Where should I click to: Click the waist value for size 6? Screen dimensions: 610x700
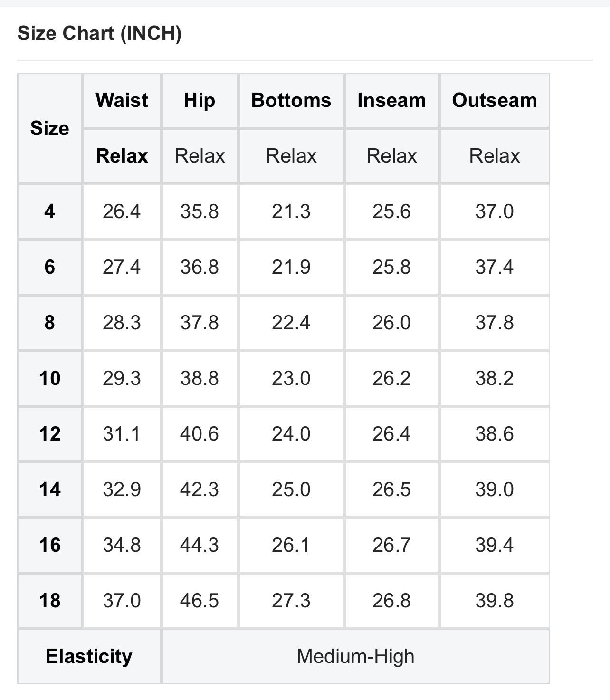tap(122, 267)
